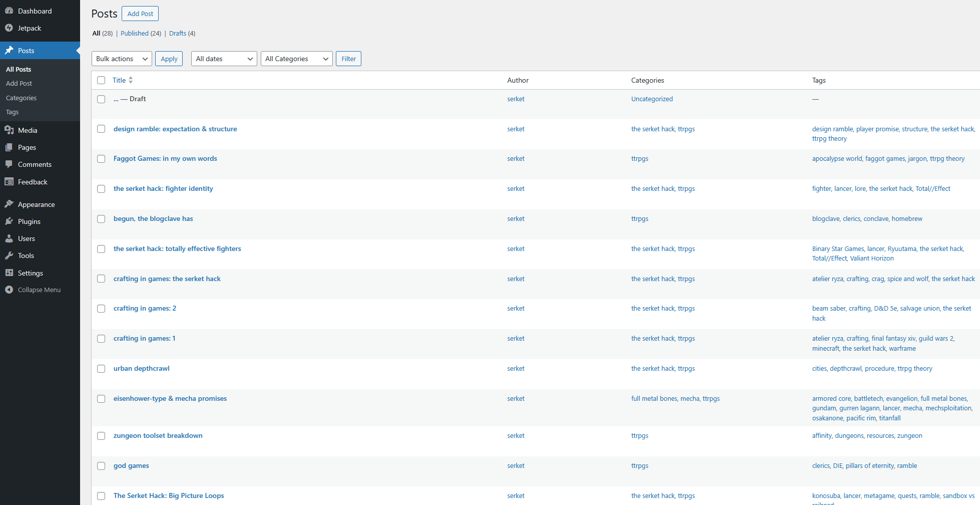Filter by the atelier ryza tag in crafting in games: 1 row
The height and width of the screenshot is (505, 980).
coord(827,338)
